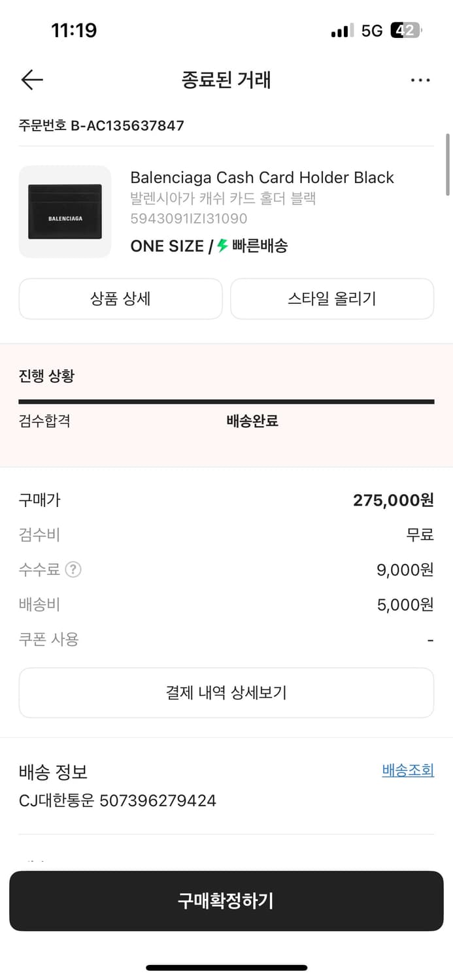
Task: Tap the back arrow to leave order details
Action: click(x=31, y=80)
